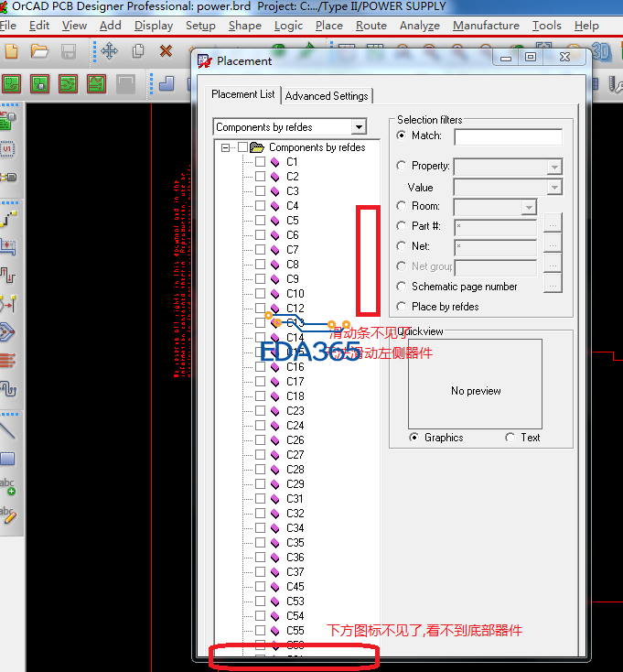Select C45 in the component tree

click(295, 586)
